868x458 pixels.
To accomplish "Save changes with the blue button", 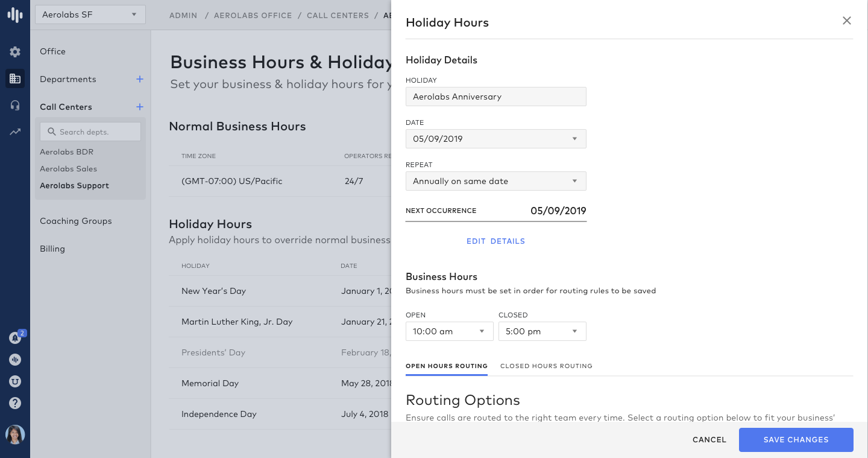I will click(796, 439).
